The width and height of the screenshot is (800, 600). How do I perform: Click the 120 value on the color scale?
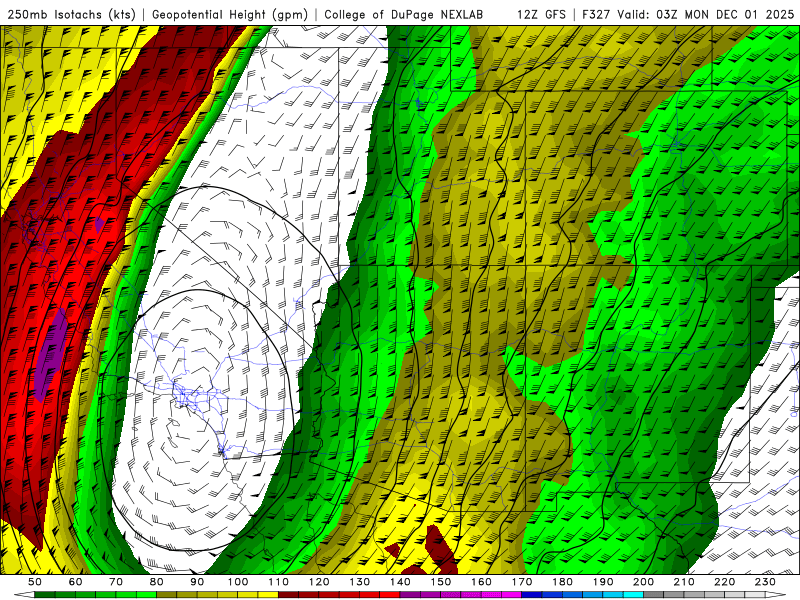[x=319, y=582]
